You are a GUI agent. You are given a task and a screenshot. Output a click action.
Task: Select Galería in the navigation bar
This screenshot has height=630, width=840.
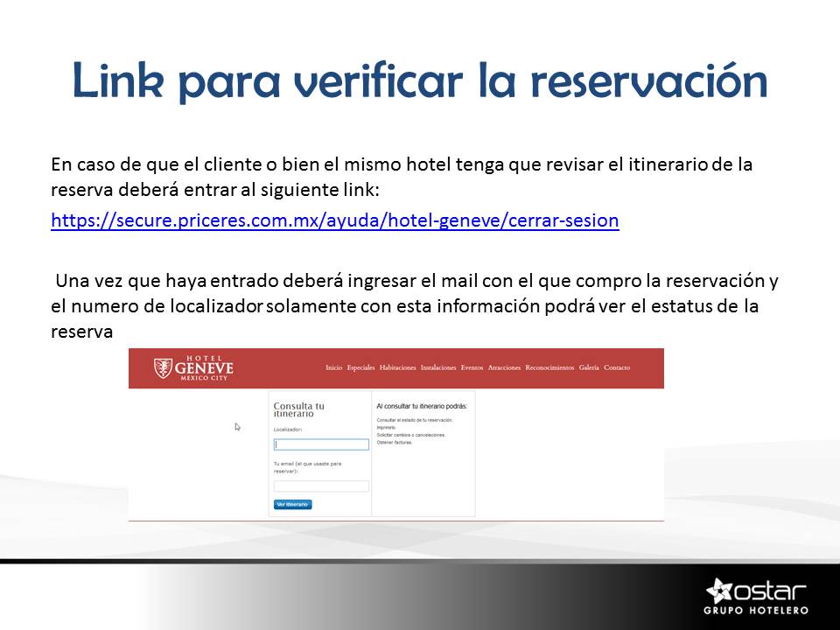[589, 367]
